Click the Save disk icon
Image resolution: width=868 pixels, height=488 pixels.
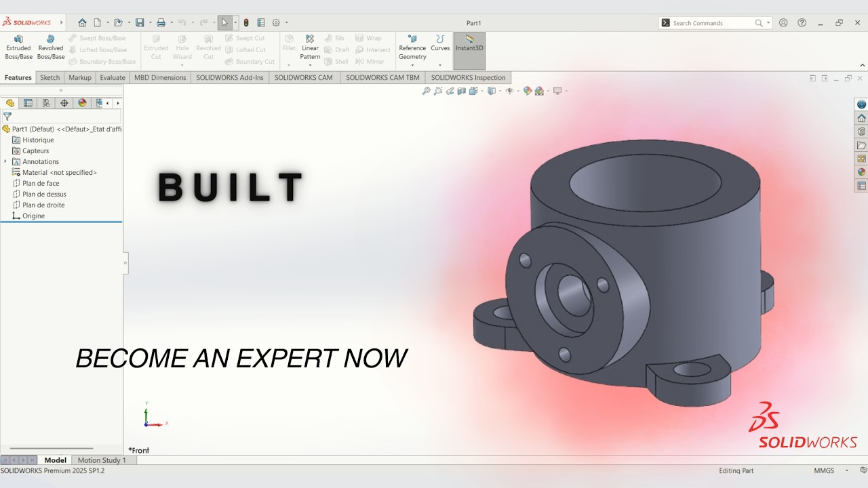point(140,22)
